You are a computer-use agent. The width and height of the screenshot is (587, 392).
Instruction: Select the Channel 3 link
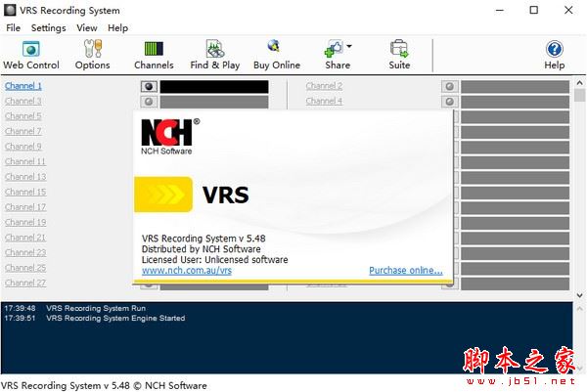23,101
